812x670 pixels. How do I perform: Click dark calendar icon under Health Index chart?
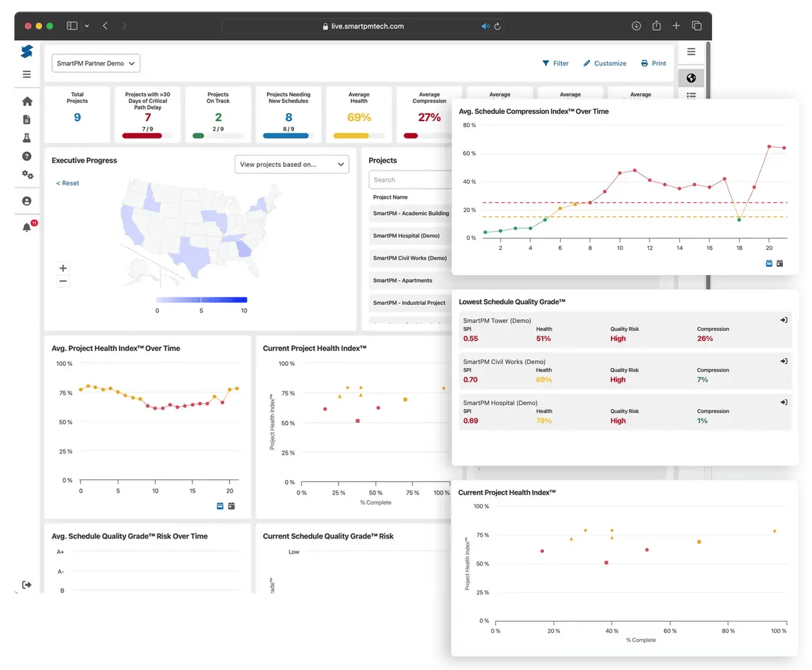(x=231, y=506)
